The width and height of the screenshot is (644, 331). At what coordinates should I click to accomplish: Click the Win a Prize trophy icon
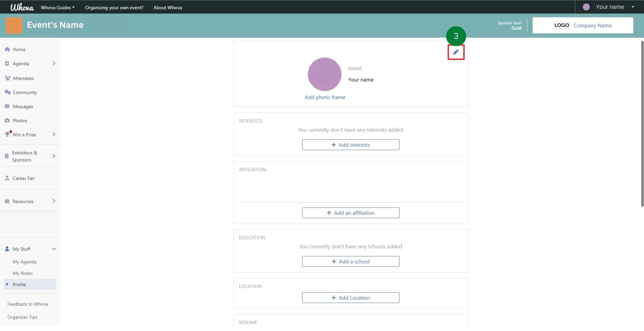point(7,134)
